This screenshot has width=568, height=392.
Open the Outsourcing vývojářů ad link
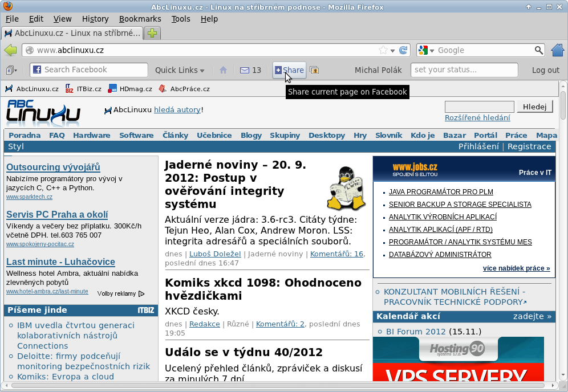click(x=53, y=167)
